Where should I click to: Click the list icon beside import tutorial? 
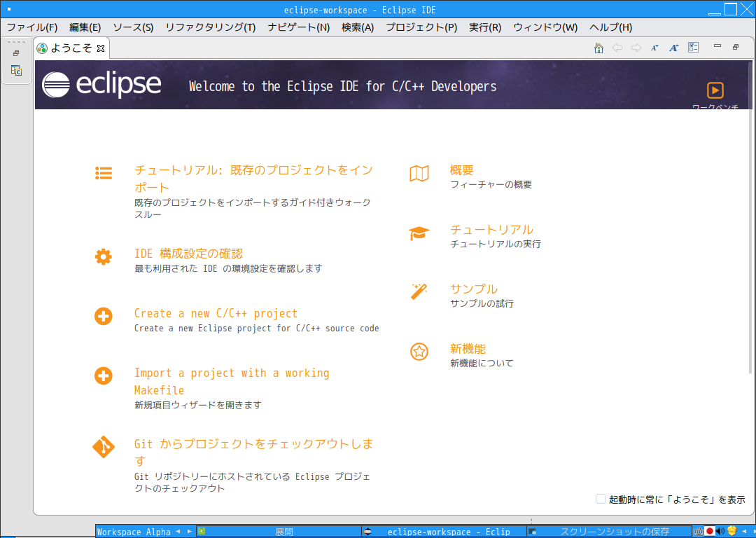click(104, 173)
